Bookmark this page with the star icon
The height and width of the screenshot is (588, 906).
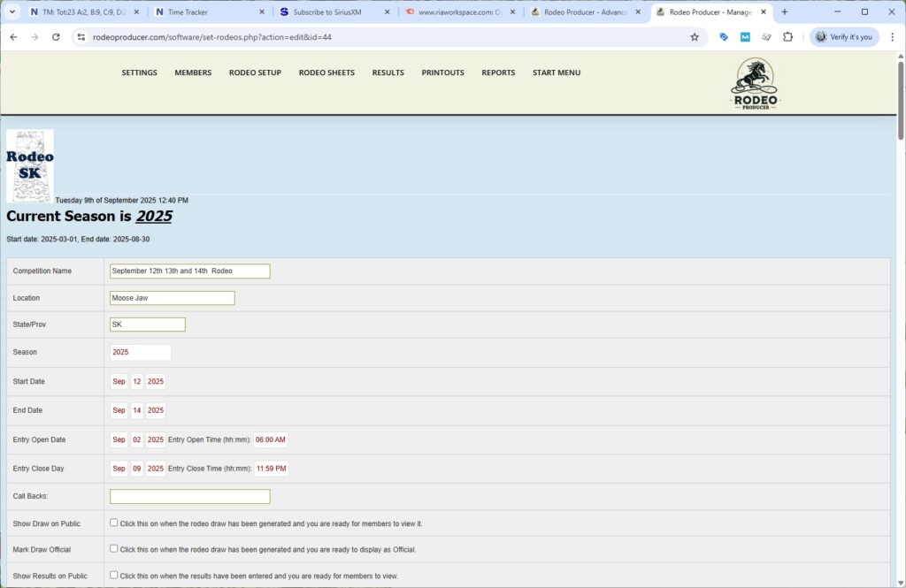coord(695,37)
